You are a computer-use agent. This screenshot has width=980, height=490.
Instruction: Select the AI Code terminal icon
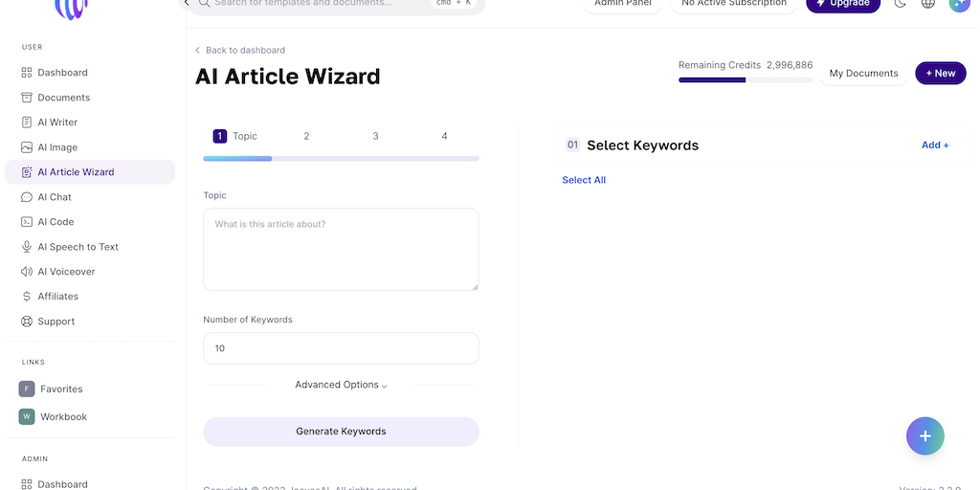tap(28, 222)
